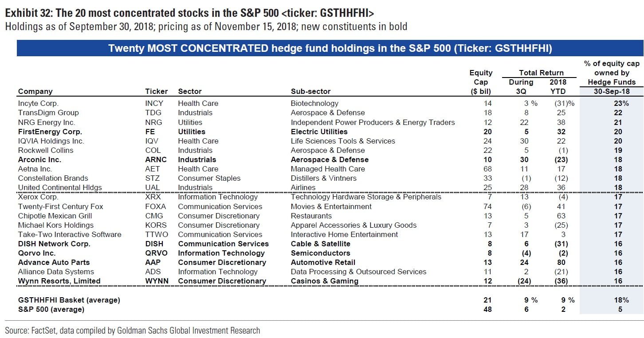Select Chipotle Mexican Grill row name

point(55,216)
